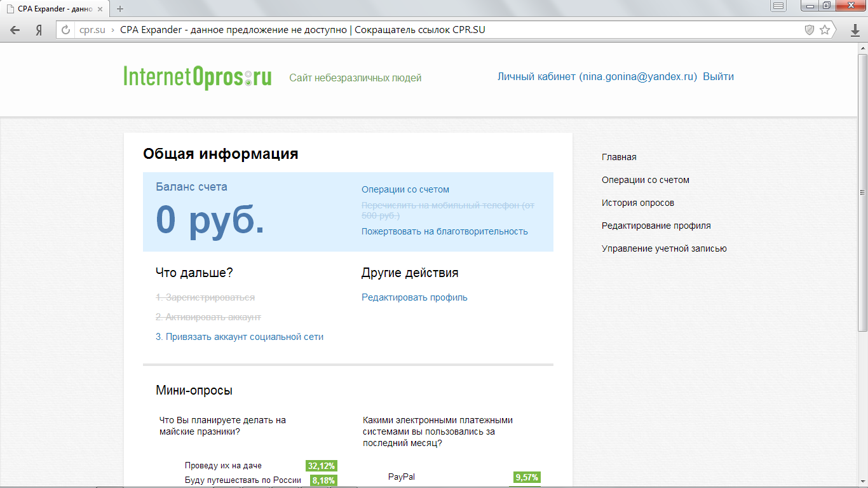Click the InternetOpros.ru logo
868x488 pixels.
coord(198,77)
